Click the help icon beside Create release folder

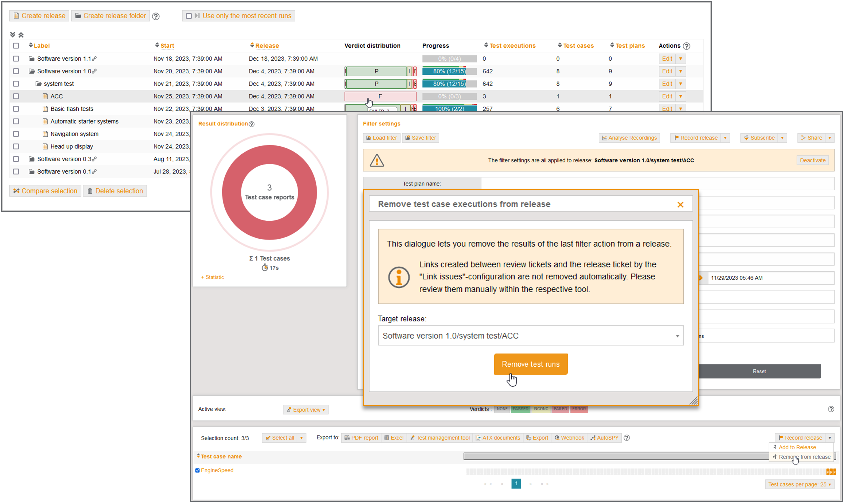tap(156, 16)
